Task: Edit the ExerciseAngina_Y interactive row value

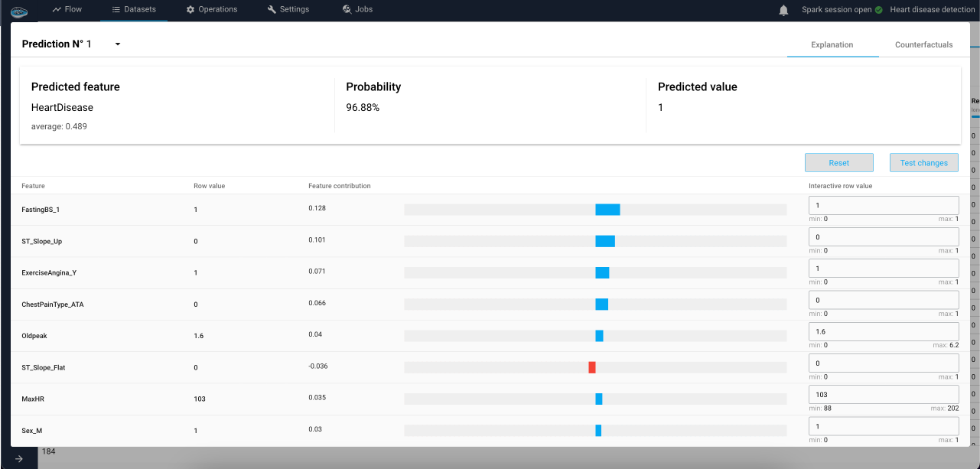Action: (x=884, y=269)
